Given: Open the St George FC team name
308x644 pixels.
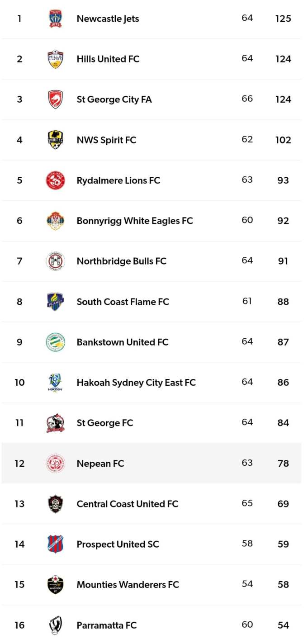Looking at the screenshot, I should [x=105, y=423].
